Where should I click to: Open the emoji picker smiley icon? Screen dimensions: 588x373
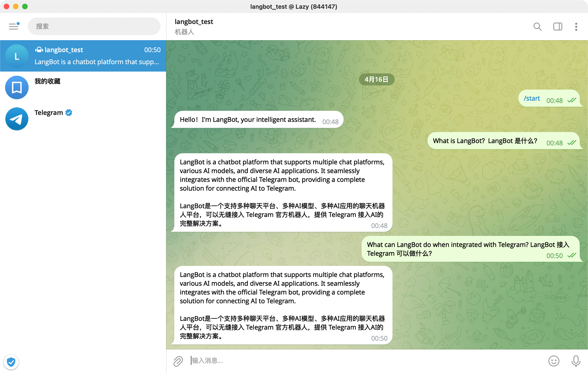554,361
